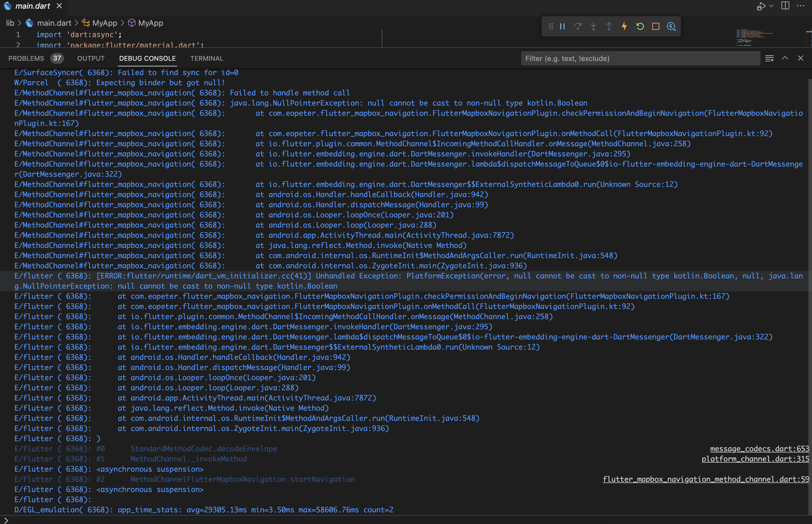Viewport: 812px width, 524px height.
Task: Maximize panel with the chevron control
Action: click(785, 58)
